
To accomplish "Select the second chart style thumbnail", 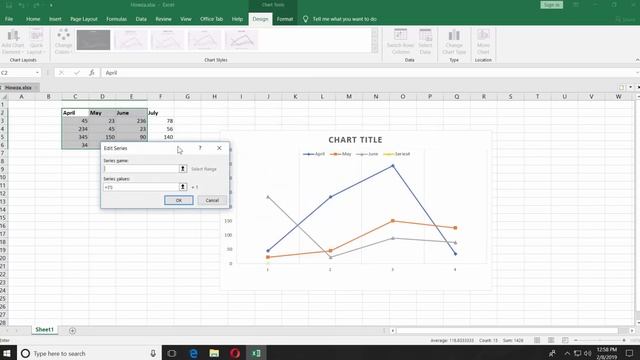I will 131,40.
